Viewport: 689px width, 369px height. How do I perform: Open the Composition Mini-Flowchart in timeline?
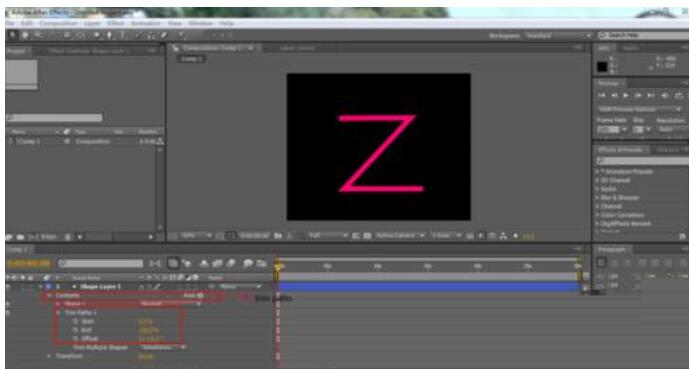155,263
